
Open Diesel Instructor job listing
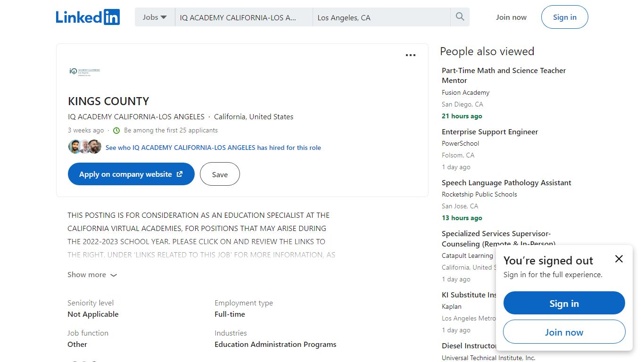[x=469, y=346]
